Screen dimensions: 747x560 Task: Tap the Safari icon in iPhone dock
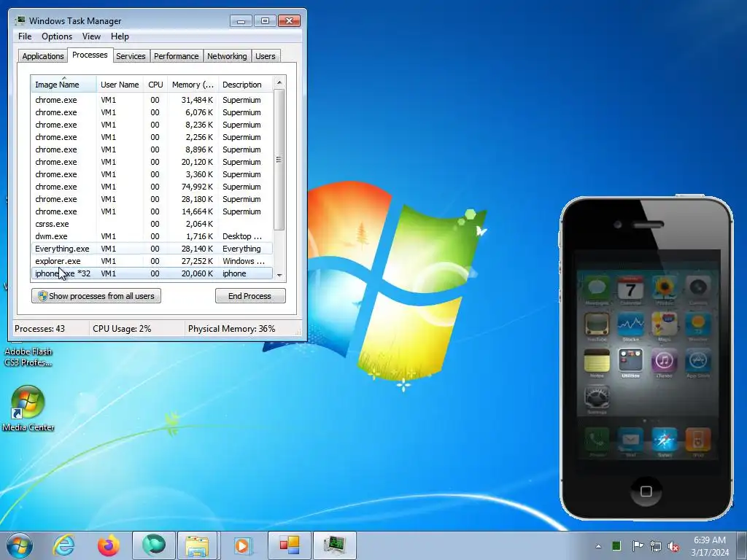coord(664,440)
